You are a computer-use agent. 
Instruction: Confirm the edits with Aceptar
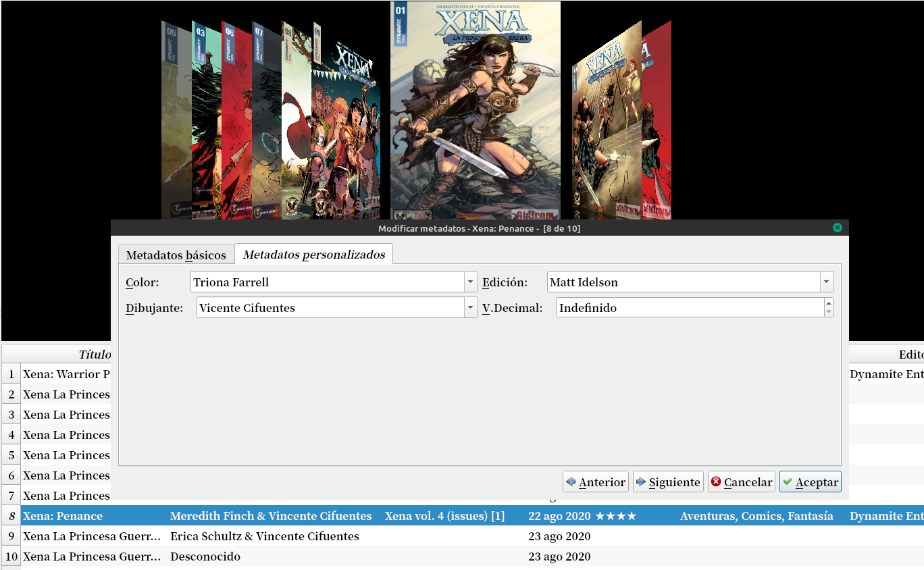coord(811,482)
